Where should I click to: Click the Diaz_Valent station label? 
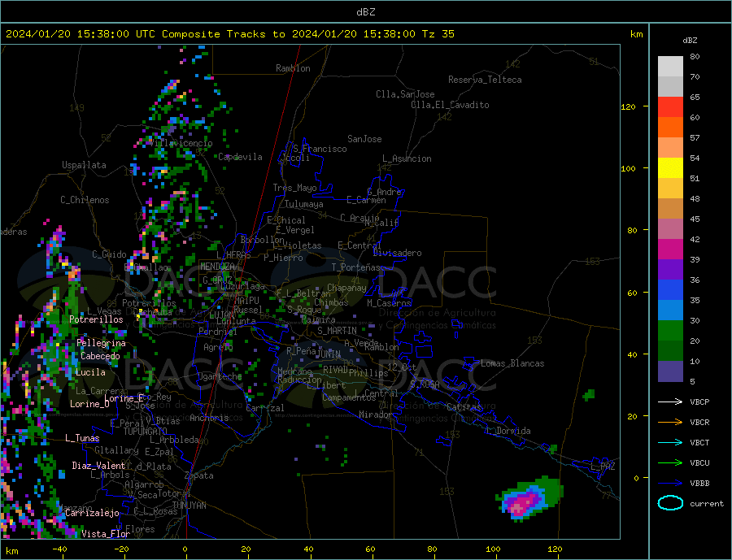[98, 466]
